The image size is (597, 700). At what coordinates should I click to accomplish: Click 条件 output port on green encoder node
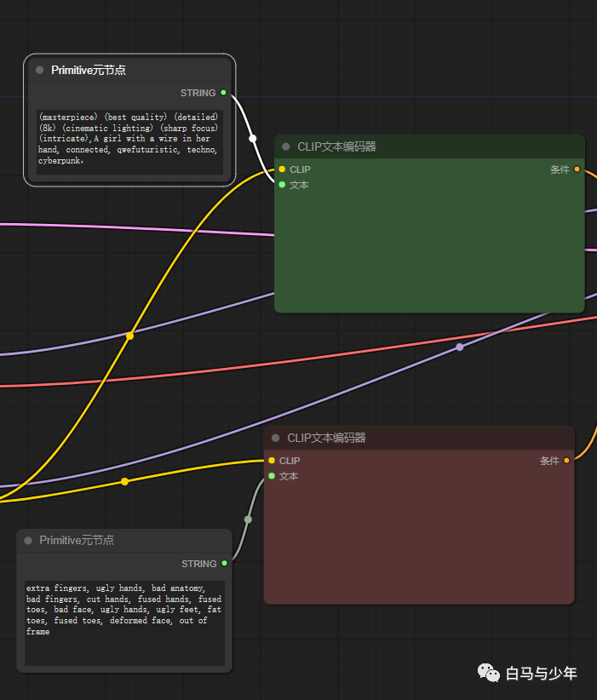577,169
